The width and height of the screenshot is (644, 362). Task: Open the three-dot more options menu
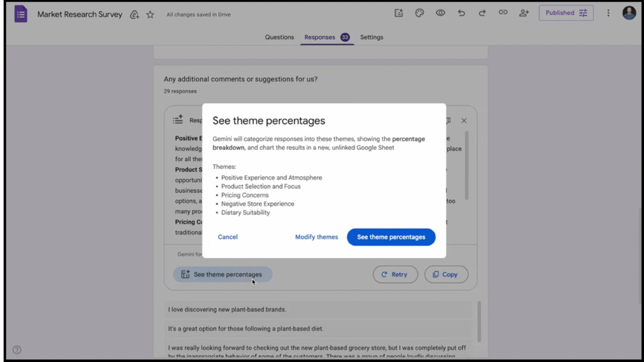pos(608,13)
